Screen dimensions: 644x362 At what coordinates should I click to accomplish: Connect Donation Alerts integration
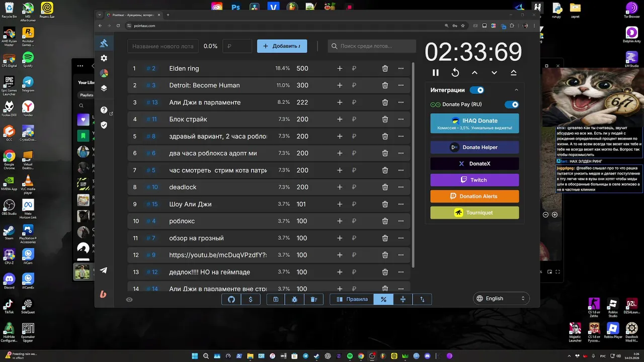click(474, 196)
